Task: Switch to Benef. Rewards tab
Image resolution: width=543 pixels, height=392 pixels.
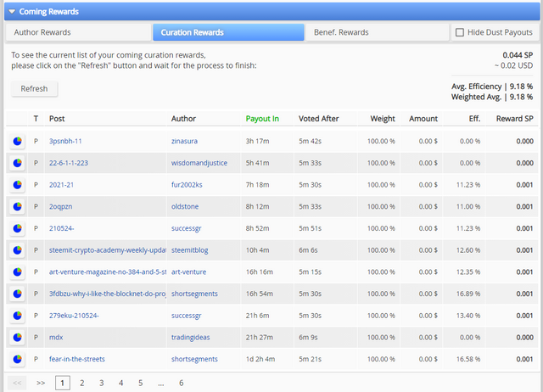Action: tap(378, 32)
